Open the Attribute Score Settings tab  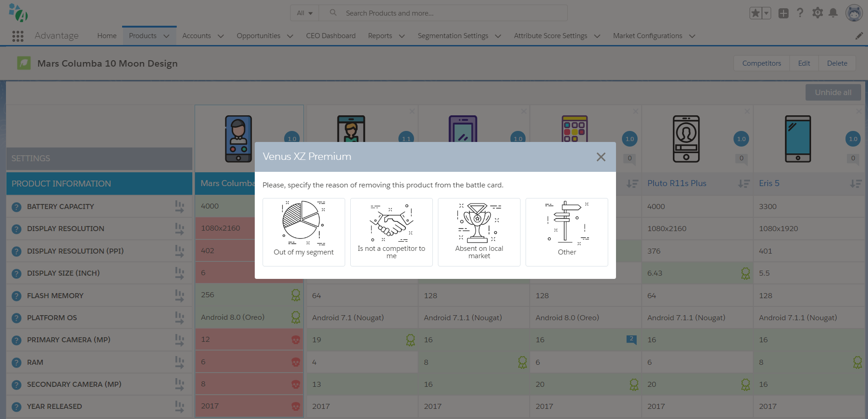click(x=550, y=36)
